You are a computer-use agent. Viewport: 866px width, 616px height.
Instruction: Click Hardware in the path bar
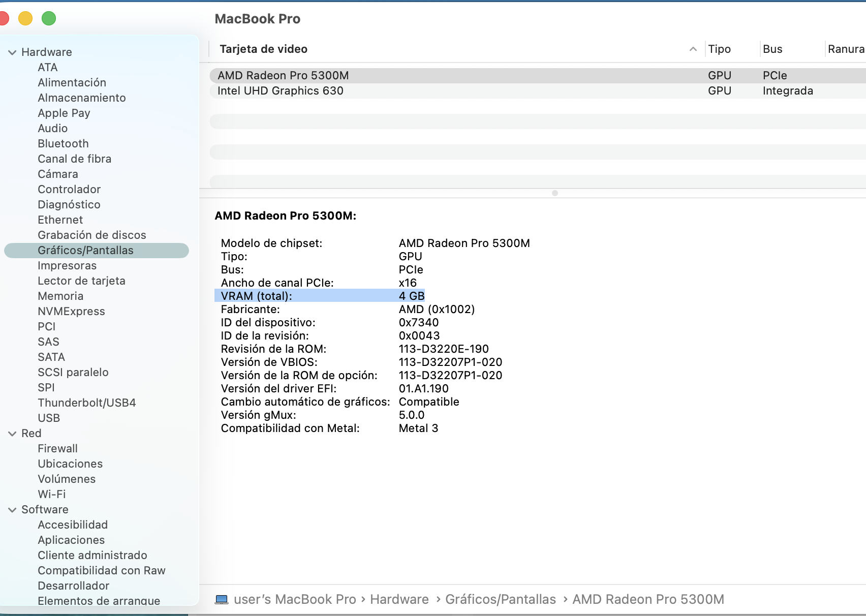pos(399,600)
